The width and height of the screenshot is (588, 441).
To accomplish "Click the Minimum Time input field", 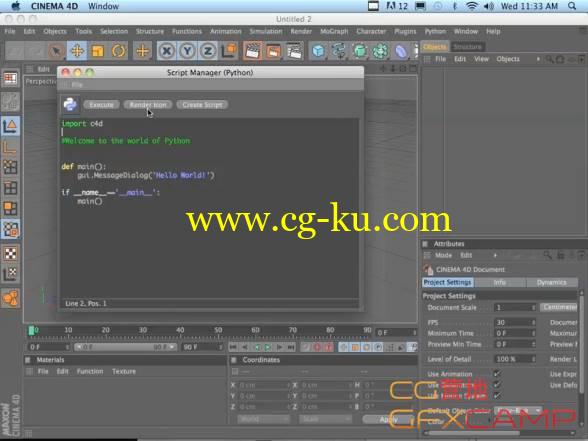I will (514, 333).
